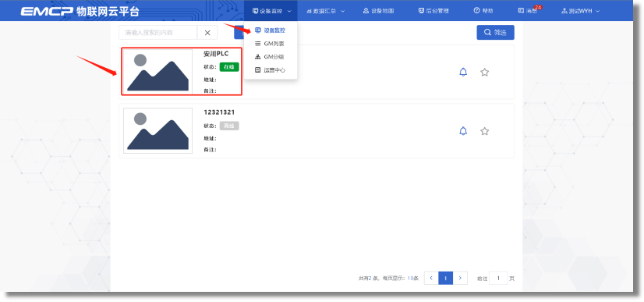
Task: Click the 10条 per-page count text
Action: click(x=413, y=278)
